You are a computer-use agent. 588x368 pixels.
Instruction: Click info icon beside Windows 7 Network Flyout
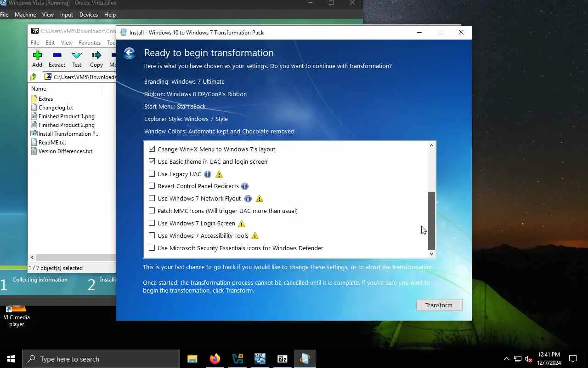(248, 199)
